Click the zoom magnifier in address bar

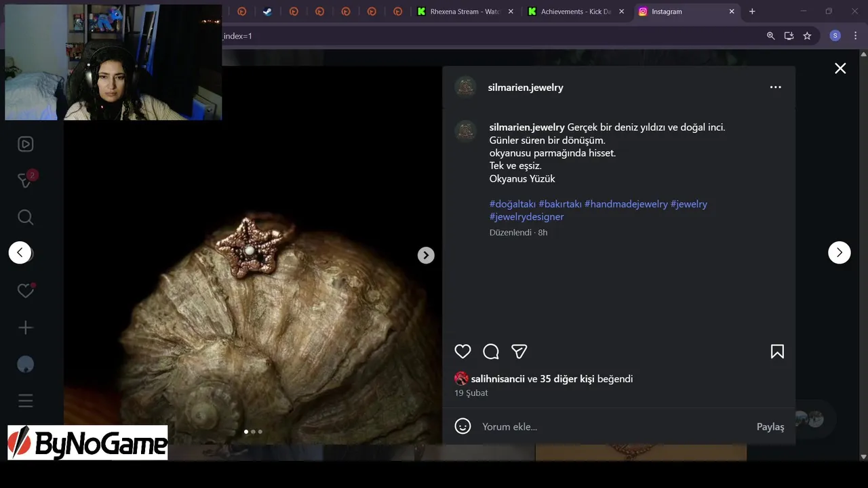[x=770, y=36]
